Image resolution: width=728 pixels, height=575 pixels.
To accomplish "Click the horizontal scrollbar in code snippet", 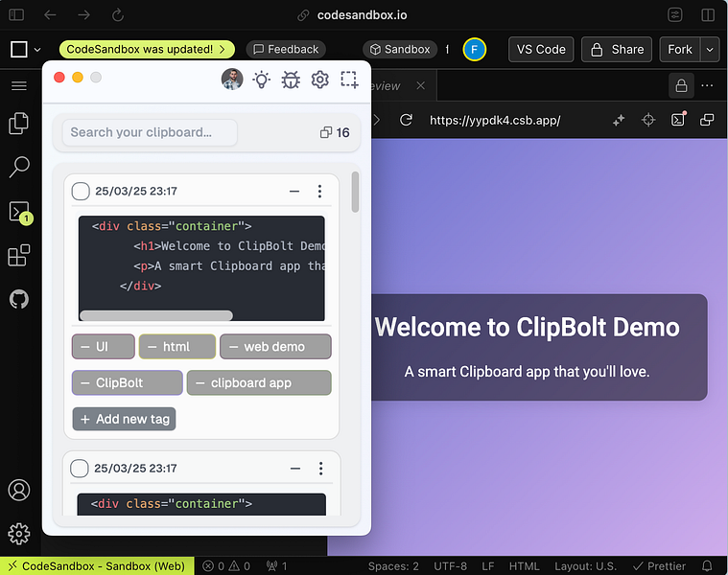I will tap(156, 316).
